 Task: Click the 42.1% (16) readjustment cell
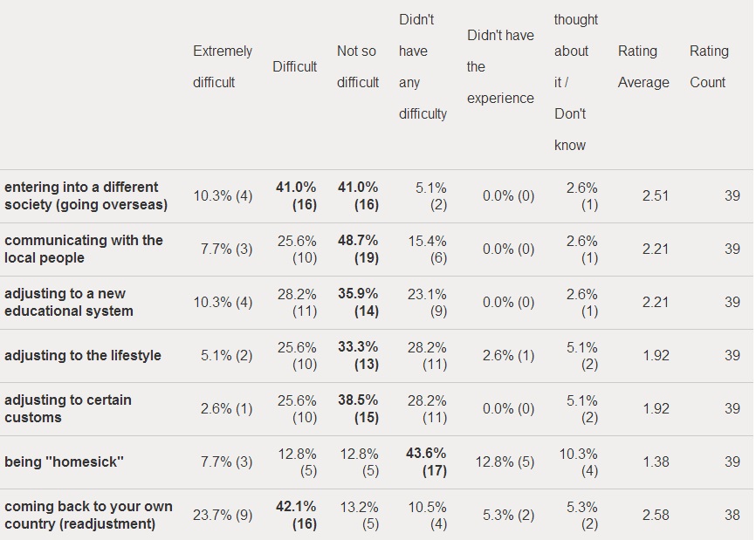[x=296, y=515]
